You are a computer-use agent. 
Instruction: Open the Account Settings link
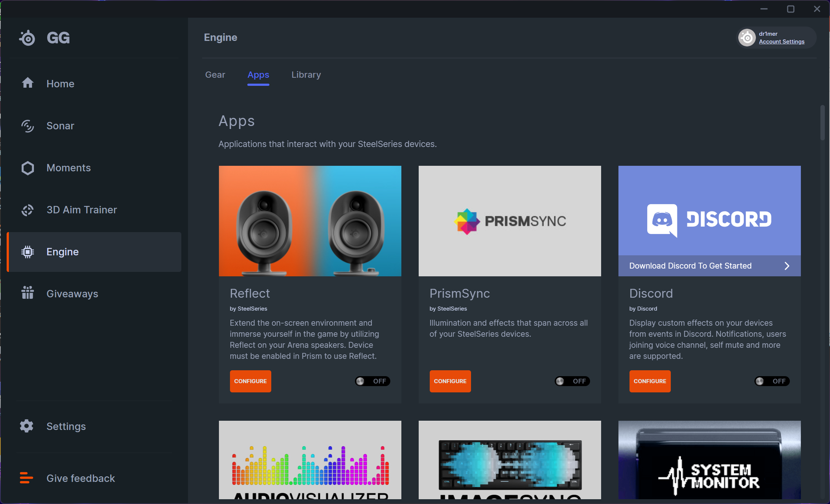[781, 42]
